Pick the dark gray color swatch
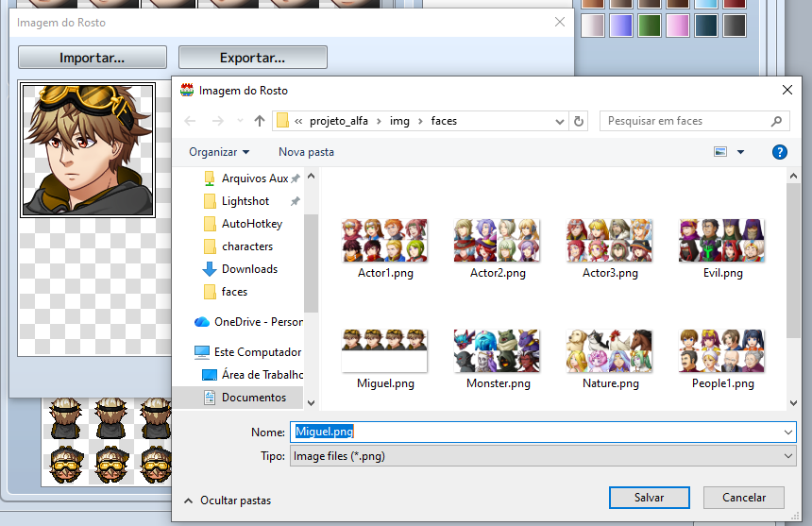The height and width of the screenshot is (526, 812). [x=734, y=25]
